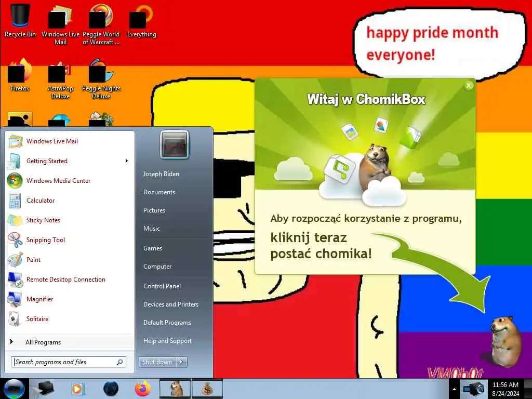Open Devices and Printers
Image resolution: width=532 pixels, height=399 pixels.
click(x=170, y=304)
